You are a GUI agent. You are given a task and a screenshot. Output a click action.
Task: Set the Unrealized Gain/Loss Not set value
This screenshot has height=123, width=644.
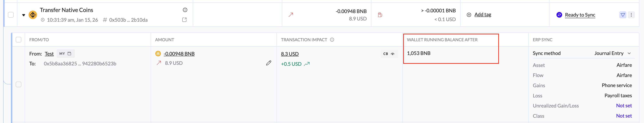[x=624, y=106]
